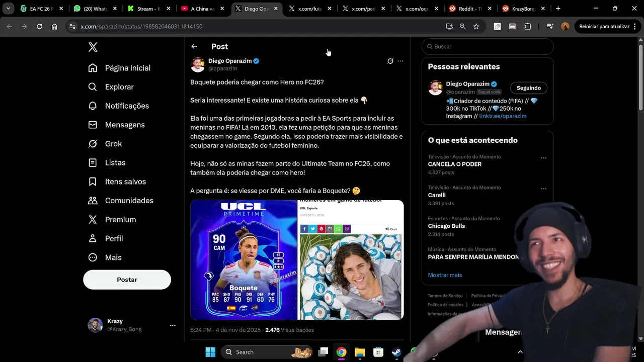
Task: Open the Boquete UCL Primetime card image
Action: 244,260
